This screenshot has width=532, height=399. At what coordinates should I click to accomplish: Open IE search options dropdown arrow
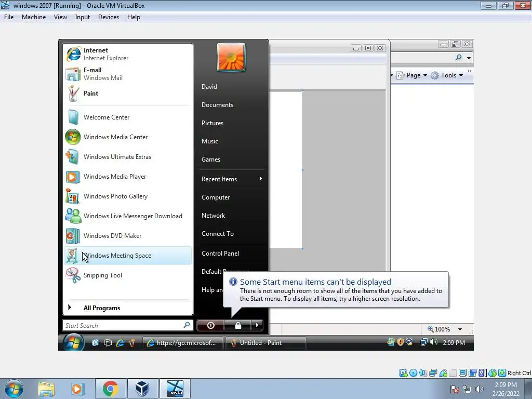[469, 58]
